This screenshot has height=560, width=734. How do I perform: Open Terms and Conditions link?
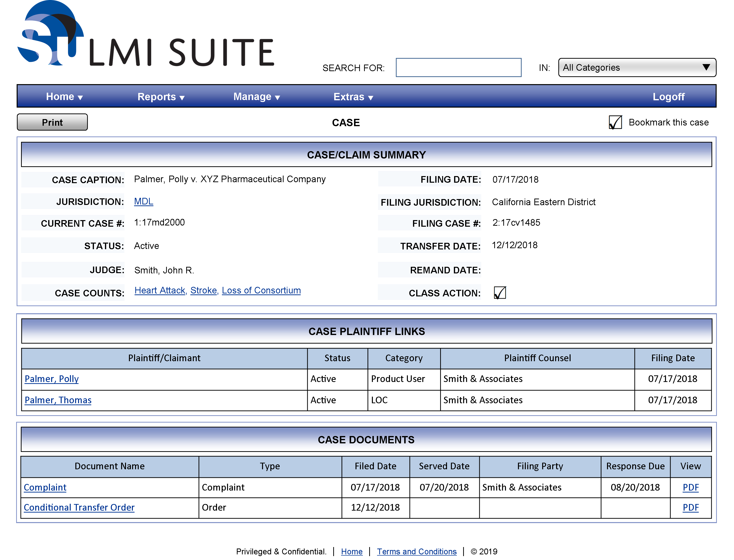[x=416, y=551]
